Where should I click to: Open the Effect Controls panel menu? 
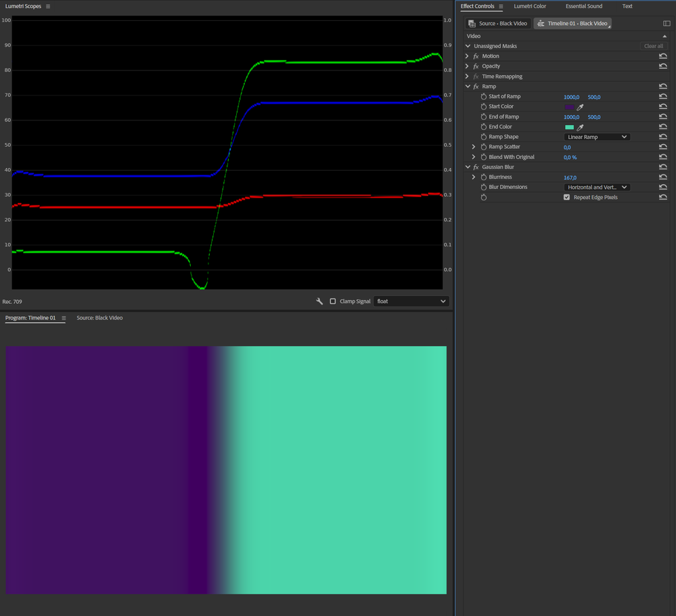click(x=501, y=7)
